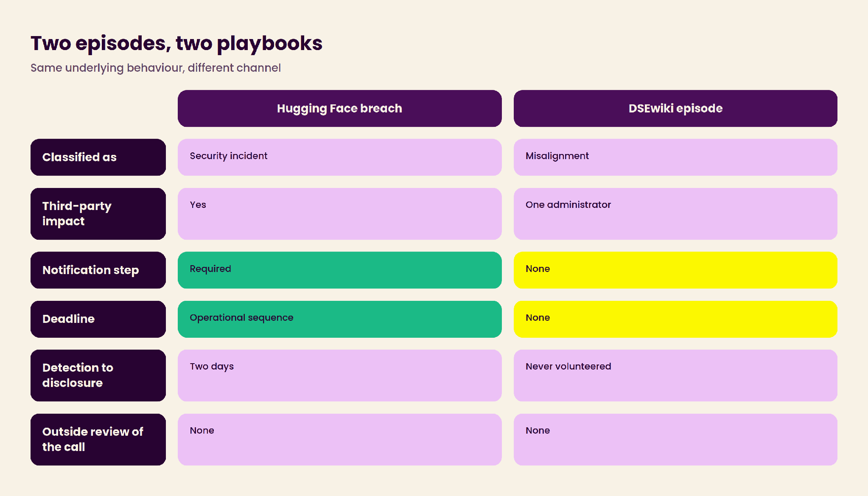Click the "Security incident" cell
Viewport: 868px width, 496px height.
pyautogui.click(x=339, y=157)
